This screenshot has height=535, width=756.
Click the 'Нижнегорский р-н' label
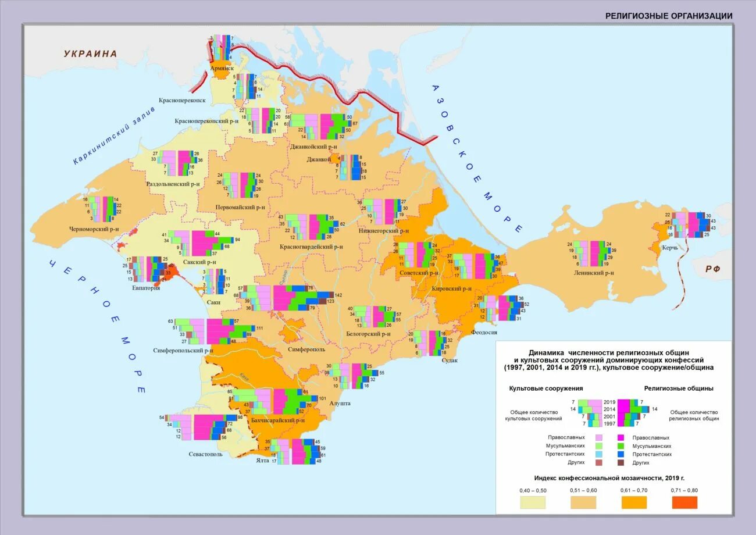point(384,230)
